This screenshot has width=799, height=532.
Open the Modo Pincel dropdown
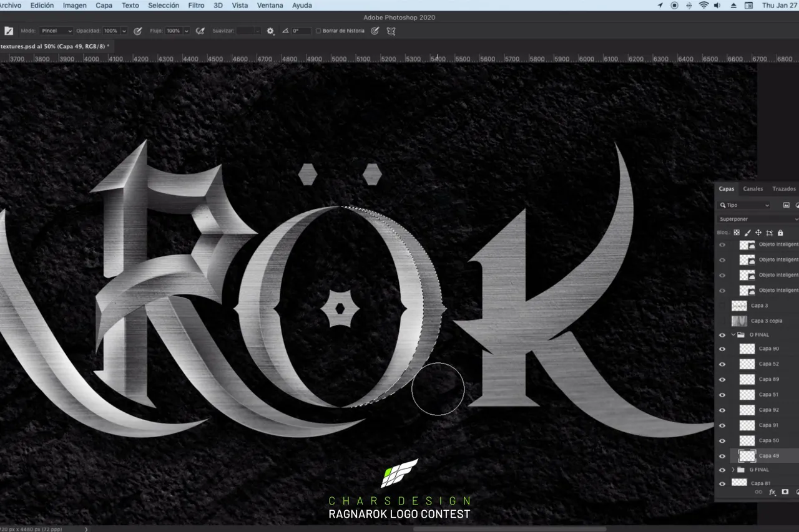[x=56, y=31]
